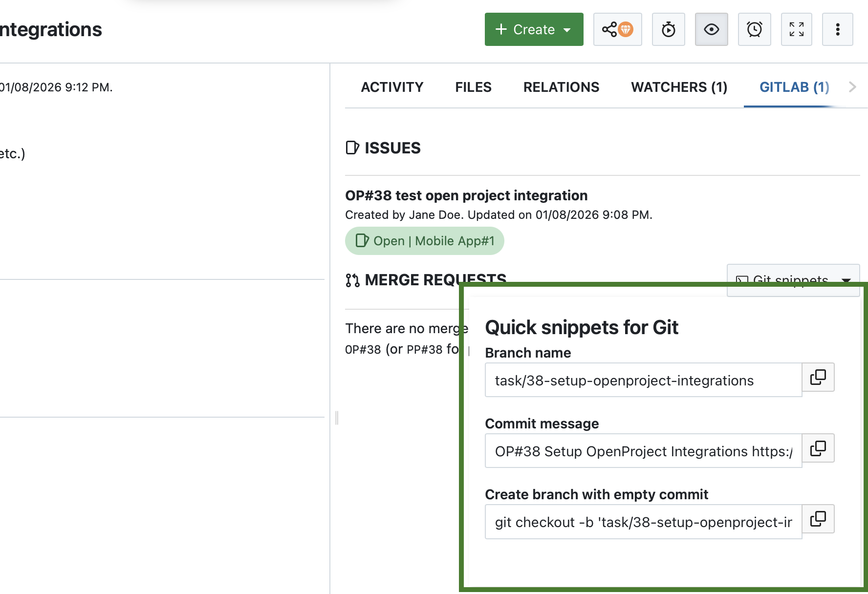868x594 pixels.
Task: Switch to the Files tab
Action: (x=473, y=87)
